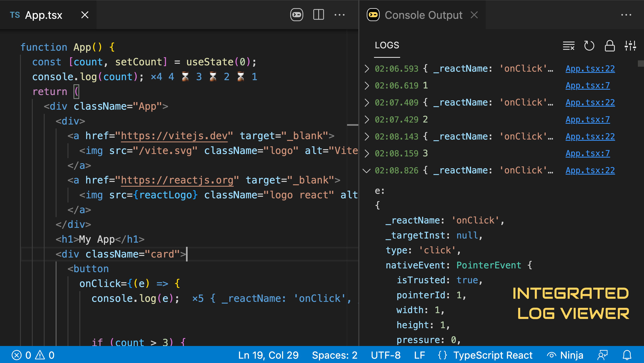Clear logs with the clear-list icon
The height and width of the screenshot is (363, 644).
point(569,46)
